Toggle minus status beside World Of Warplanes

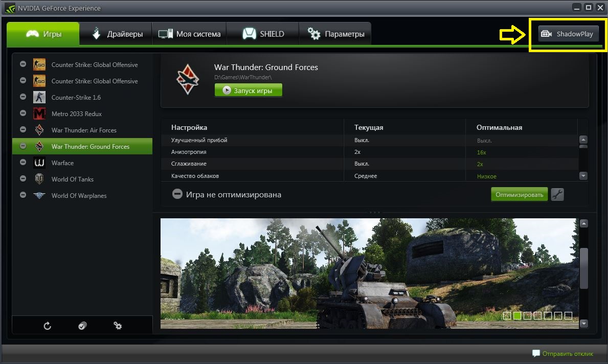23,195
